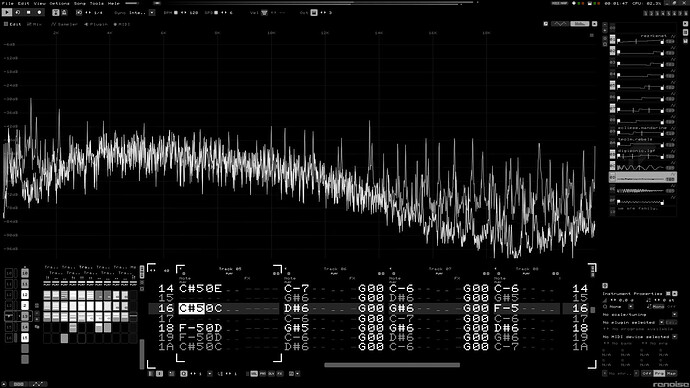Toggle the FX column button
Screen dimensions: 690x388
click(280, 373)
